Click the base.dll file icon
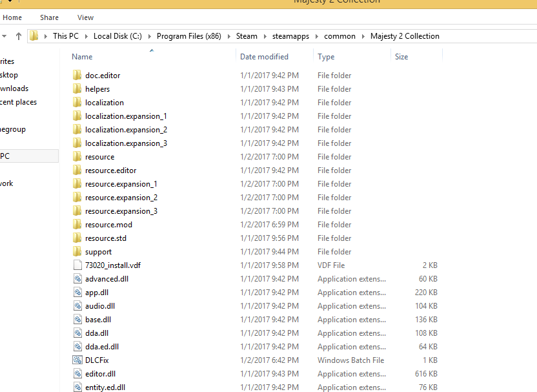Screen dimensions: 537x392 pos(77,320)
